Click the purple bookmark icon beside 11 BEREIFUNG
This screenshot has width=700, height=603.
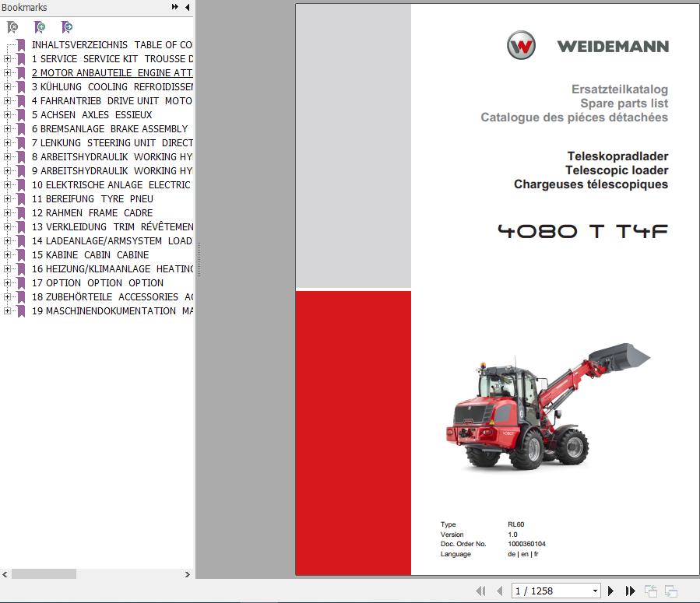(21, 199)
